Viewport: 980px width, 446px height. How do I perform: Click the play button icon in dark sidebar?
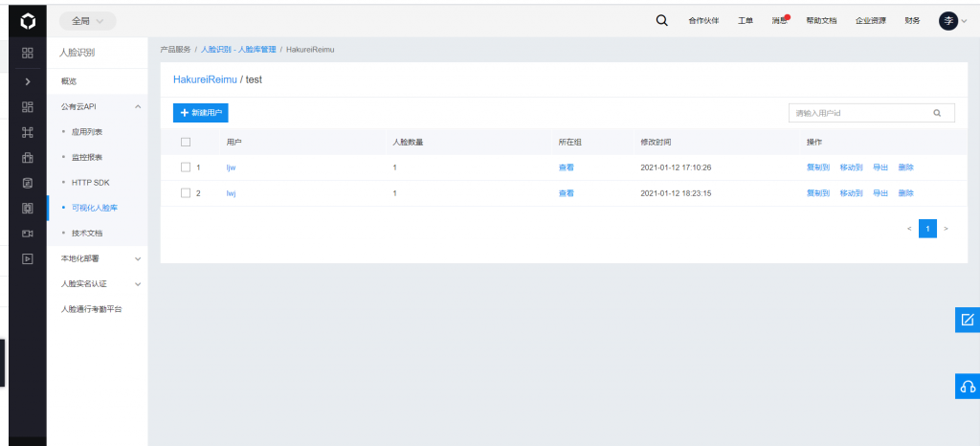coord(28,258)
